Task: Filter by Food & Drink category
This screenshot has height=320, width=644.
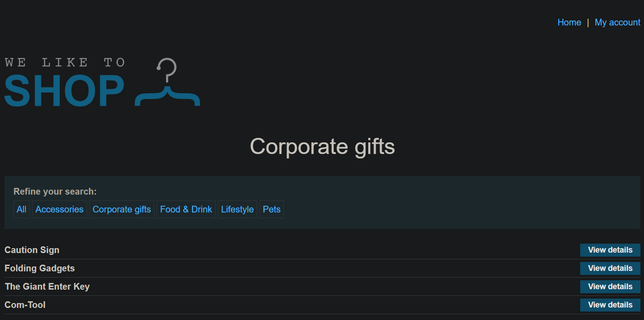Action: click(x=186, y=209)
